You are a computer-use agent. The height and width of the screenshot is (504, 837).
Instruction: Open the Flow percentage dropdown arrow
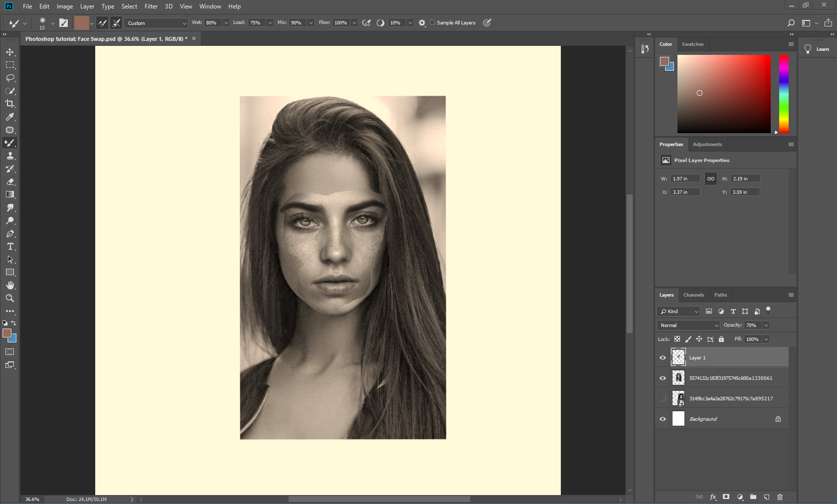354,23
